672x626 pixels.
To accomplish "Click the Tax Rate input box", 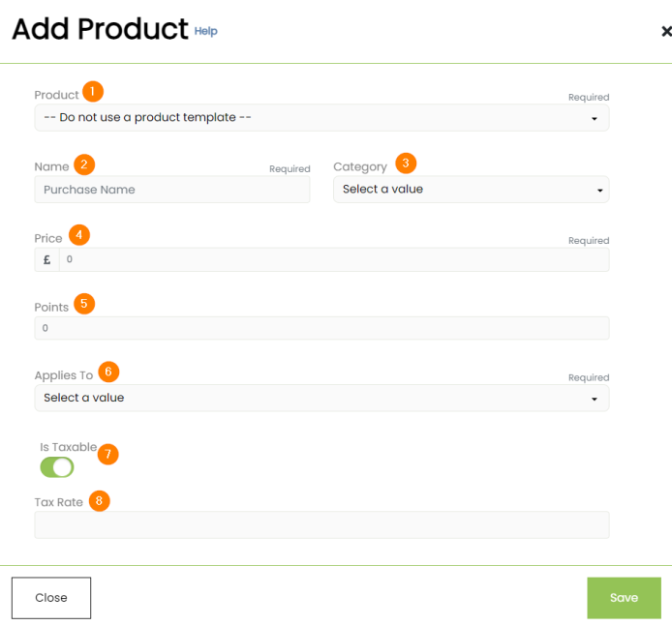I will (x=321, y=525).
